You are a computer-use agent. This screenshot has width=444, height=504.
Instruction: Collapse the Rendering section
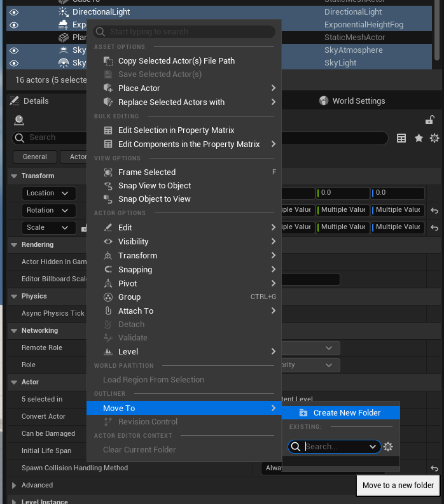(x=14, y=245)
